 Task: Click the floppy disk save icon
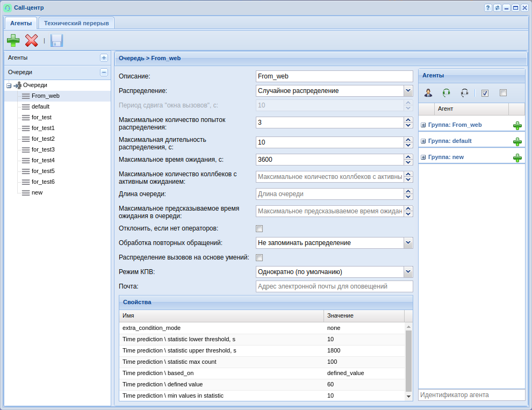(56, 40)
